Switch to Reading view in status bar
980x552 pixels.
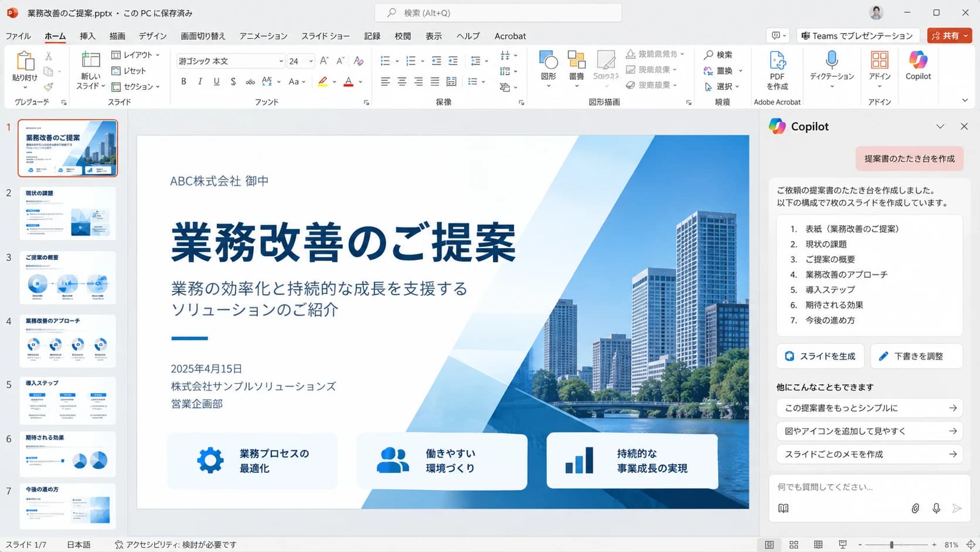click(x=818, y=545)
